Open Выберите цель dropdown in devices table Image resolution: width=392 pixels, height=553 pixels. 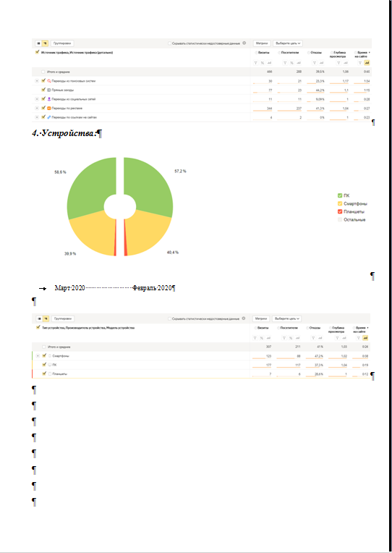point(286,318)
